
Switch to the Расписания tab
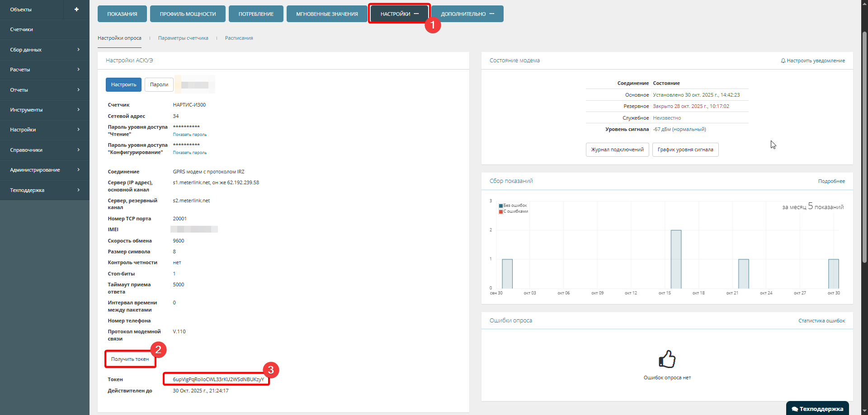coord(239,38)
